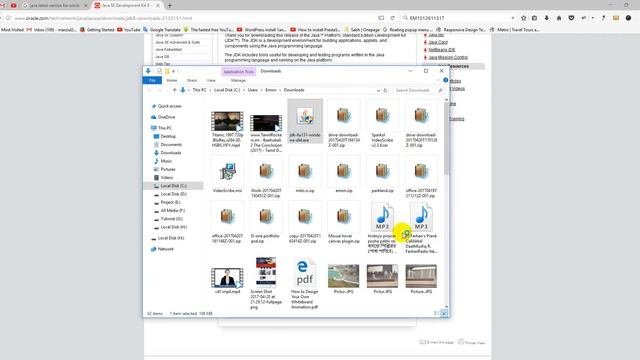
Task: Open Quick access in navigation pane
Action: 169,106
